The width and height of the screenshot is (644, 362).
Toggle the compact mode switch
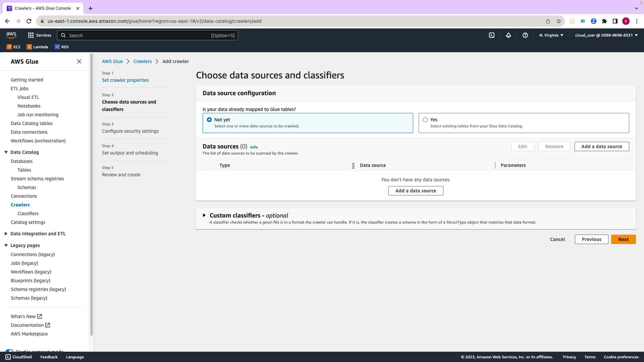[x=9, y=351]
